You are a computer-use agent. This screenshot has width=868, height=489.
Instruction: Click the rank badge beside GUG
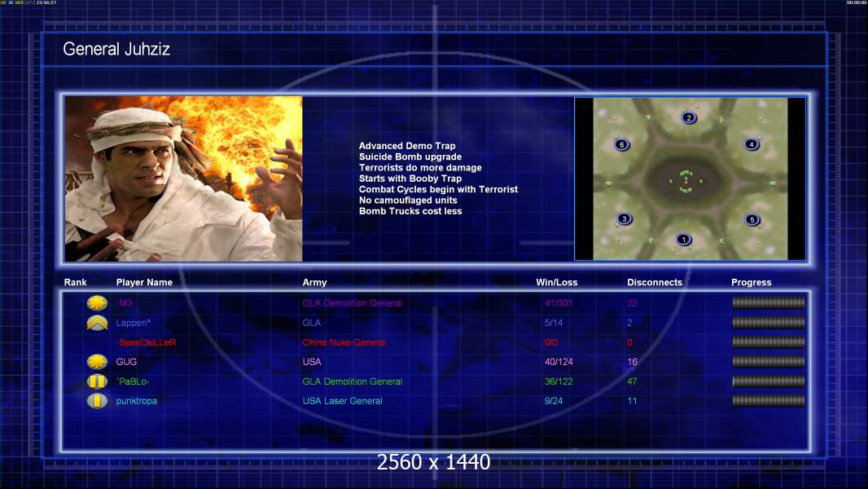tap(97, 362)
